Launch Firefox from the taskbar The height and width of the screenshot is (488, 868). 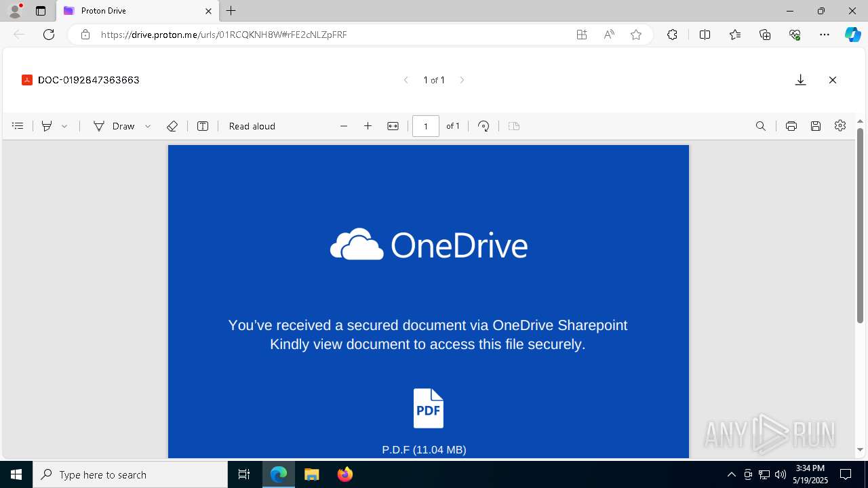click(345, 474)
